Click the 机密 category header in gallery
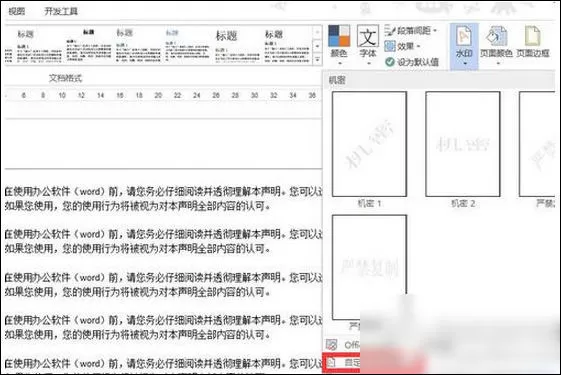561x375 pixels. [x=439, y=80]
